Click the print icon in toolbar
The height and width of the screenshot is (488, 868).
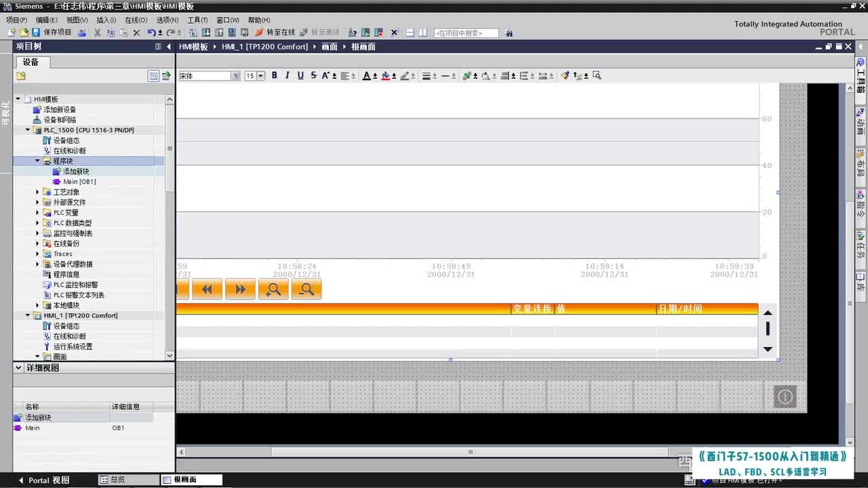(82, 32)
